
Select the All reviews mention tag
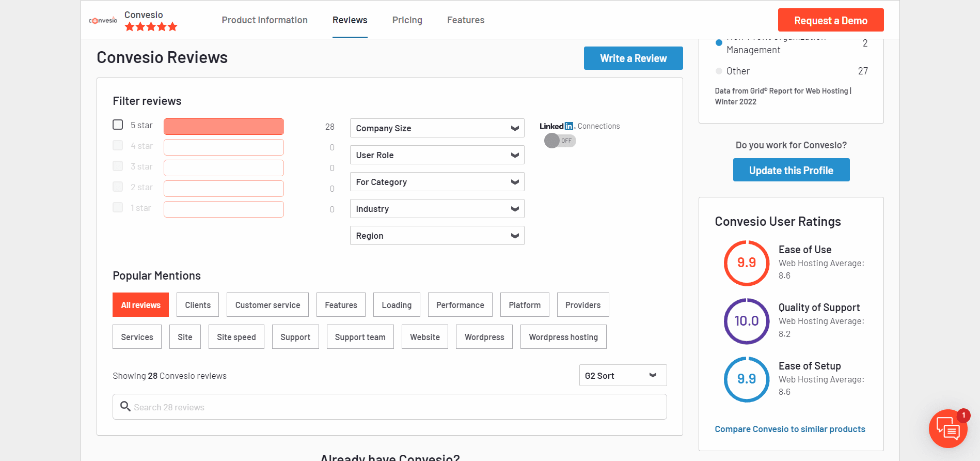pos(140,305)
